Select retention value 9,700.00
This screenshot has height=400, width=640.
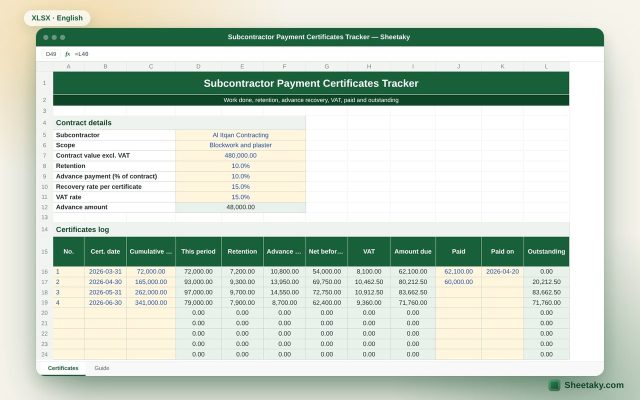[242, 293]
